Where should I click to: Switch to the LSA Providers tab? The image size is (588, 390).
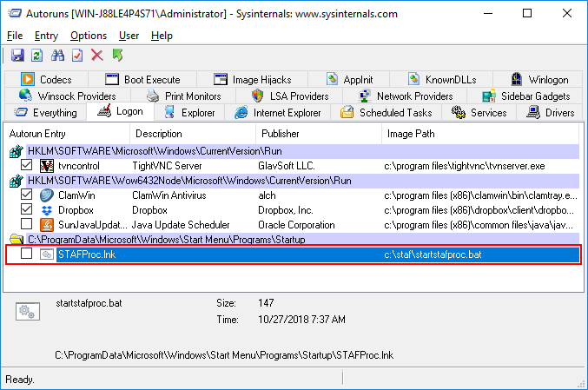pyautogui.click(x=290, y=96)
